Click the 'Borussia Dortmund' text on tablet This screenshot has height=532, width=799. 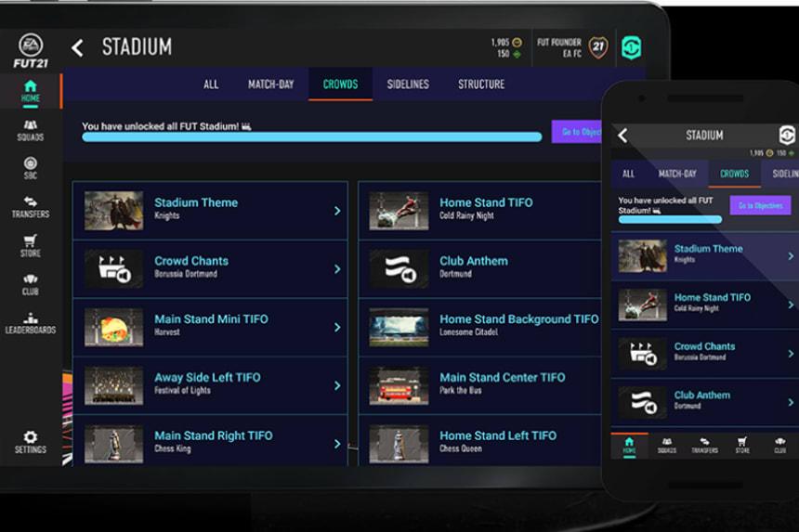pyautogui.click(x=186, y=274)
